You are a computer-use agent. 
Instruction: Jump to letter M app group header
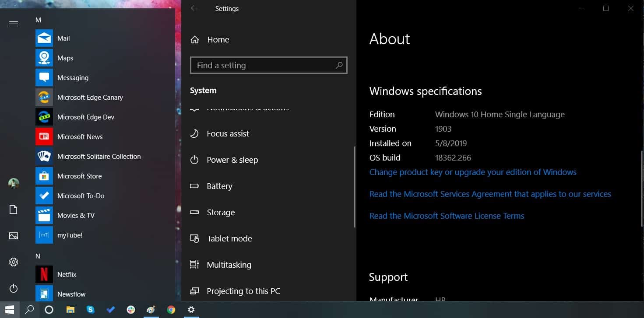pyautogui.click(x=38, y=20)
